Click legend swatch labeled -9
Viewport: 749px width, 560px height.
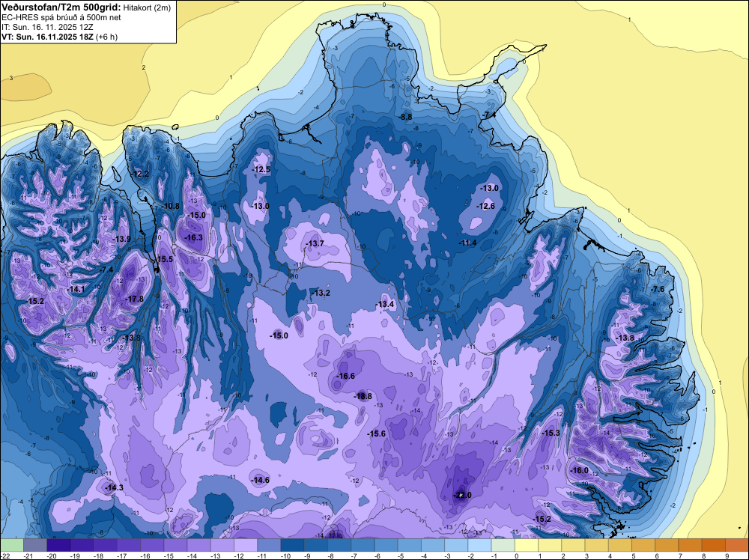pos(316,545)
